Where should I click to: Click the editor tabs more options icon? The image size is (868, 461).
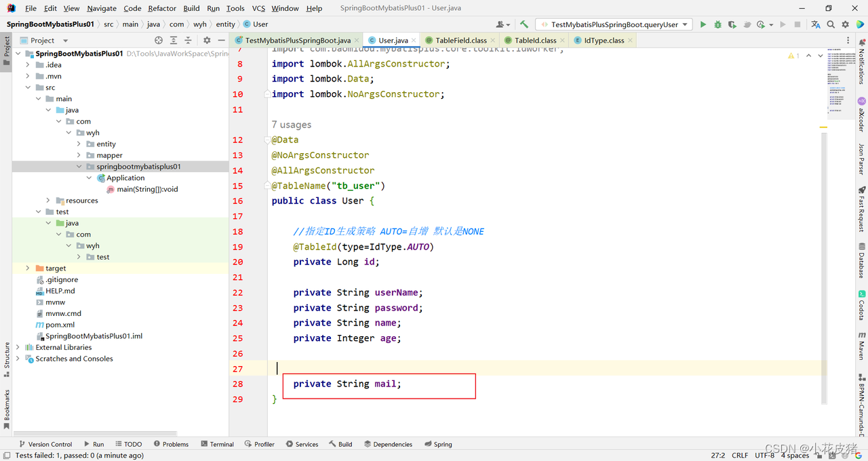848,41
